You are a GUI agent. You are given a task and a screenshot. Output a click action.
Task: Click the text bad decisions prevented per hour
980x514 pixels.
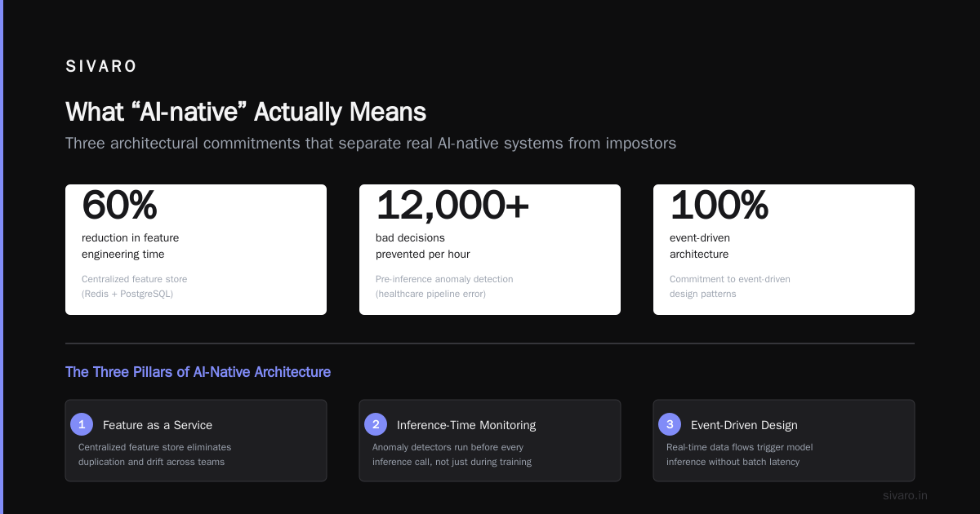[x=423, y=246]
